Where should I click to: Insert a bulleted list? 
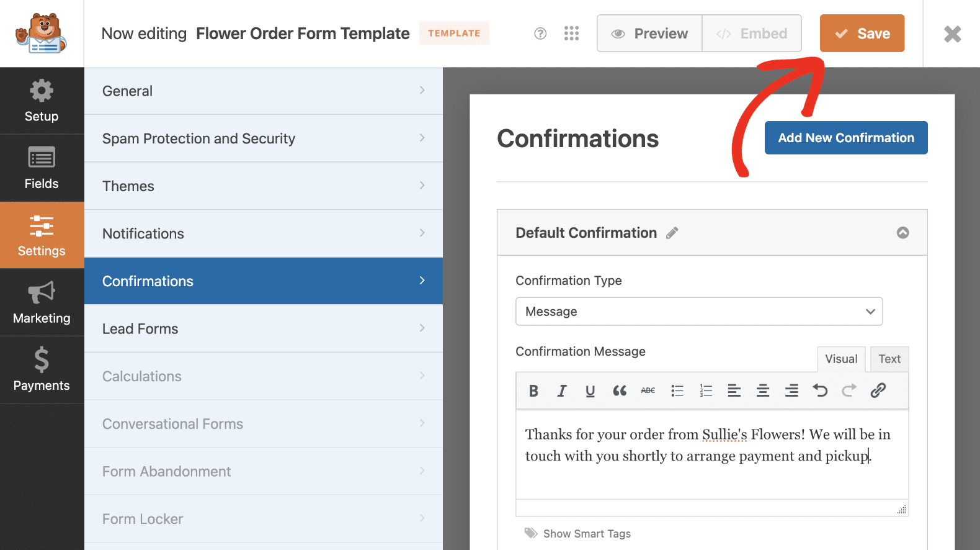[677, 390]
